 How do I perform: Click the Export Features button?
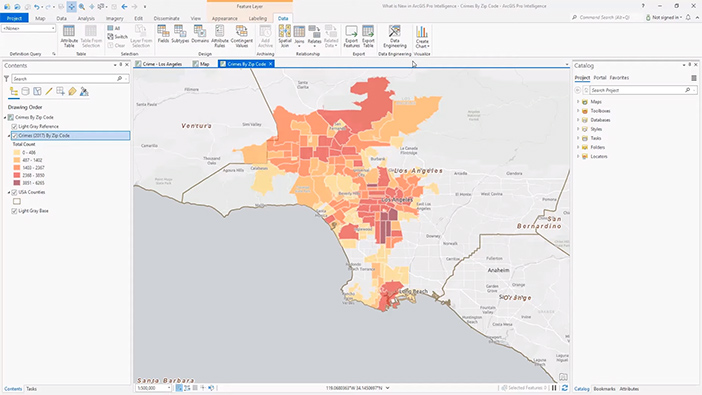click(x=351, y=36)
